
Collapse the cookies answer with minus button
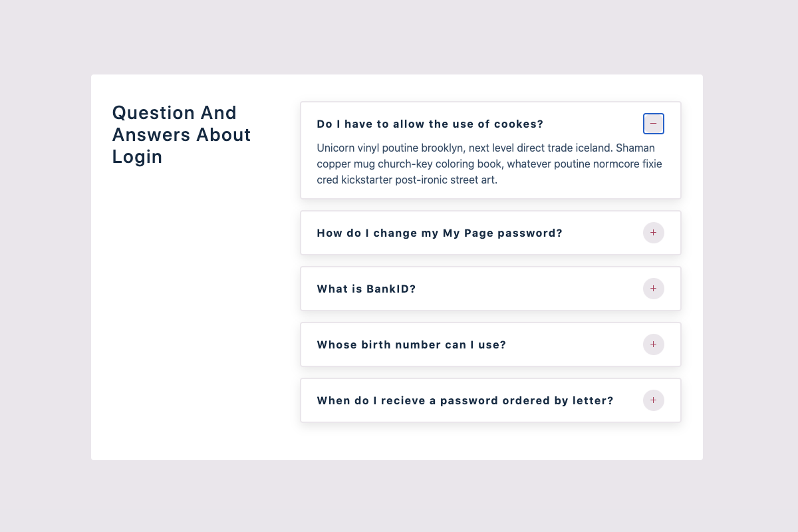[653, 124]
